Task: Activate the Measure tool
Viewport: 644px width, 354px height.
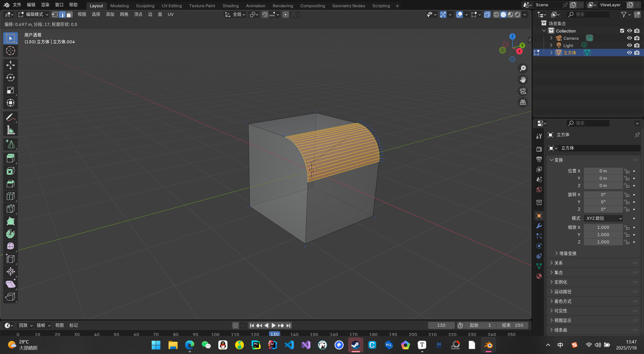Action: point(10,130)
